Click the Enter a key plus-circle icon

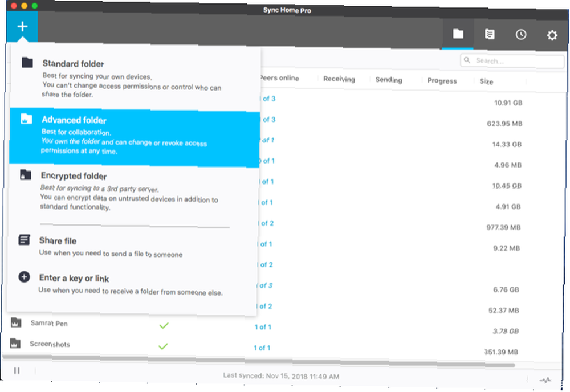pyautogui.click(x=24, y=277)
